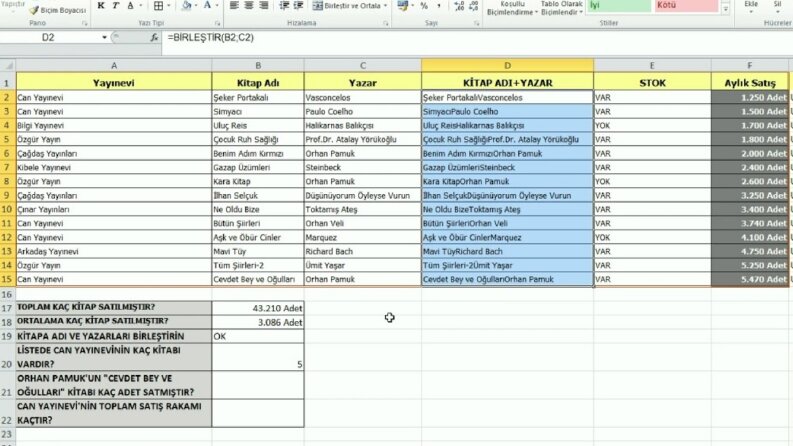The height and width of the screenshot is (446, 793).
Task: Apply the Kötü cell style
Action: coord(686,6)
